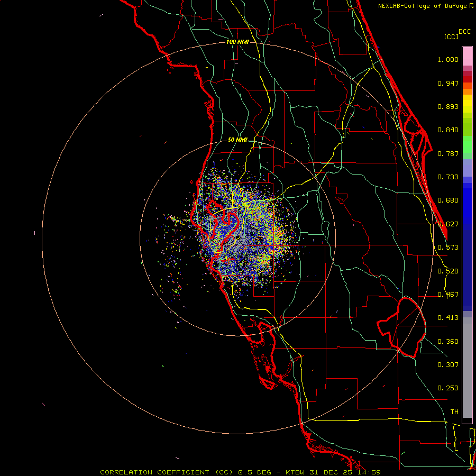This screenshot has height=476, width=476.
Task: Select the 0.840 scale value
Action: pyautogui.click(x=448, y=130)
